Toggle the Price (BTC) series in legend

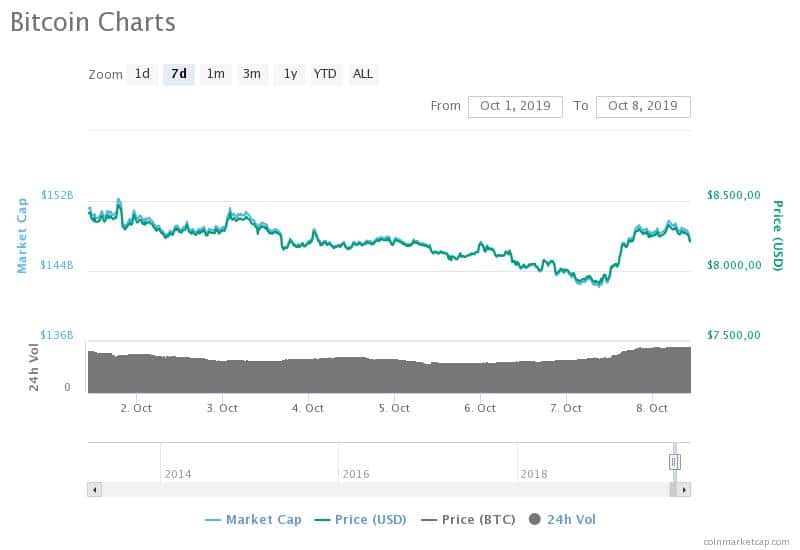(468, 520)
